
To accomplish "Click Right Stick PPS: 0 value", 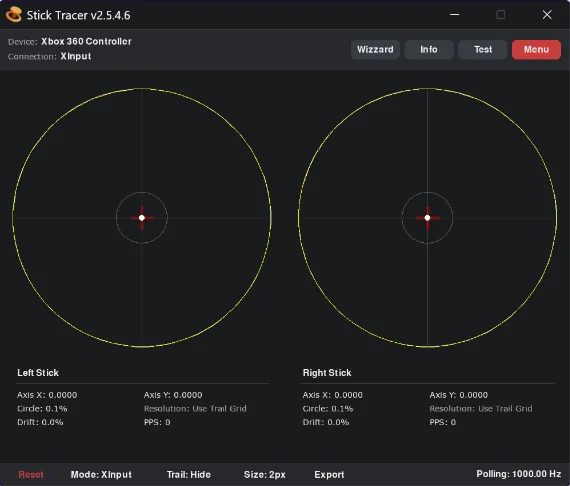I will (x=443, y=422).
